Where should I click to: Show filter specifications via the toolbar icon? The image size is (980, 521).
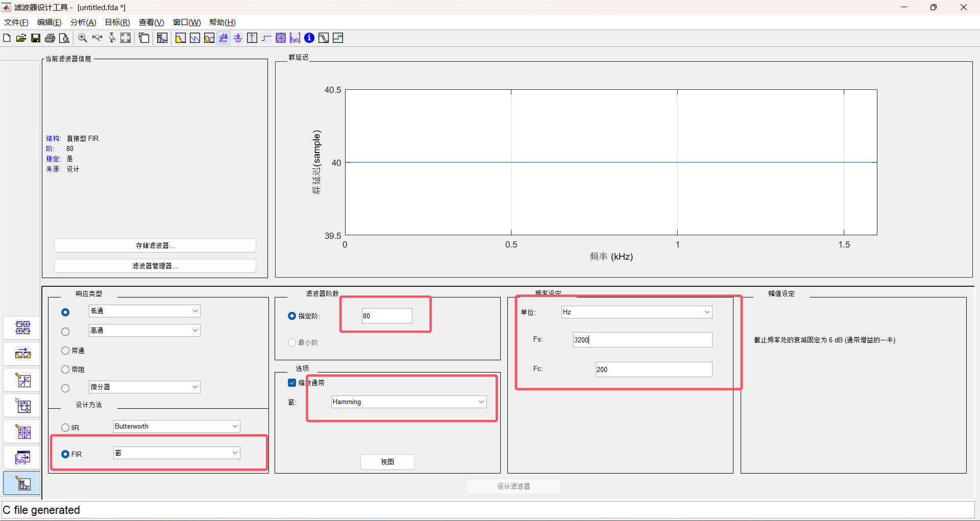[x=162, y=38]
